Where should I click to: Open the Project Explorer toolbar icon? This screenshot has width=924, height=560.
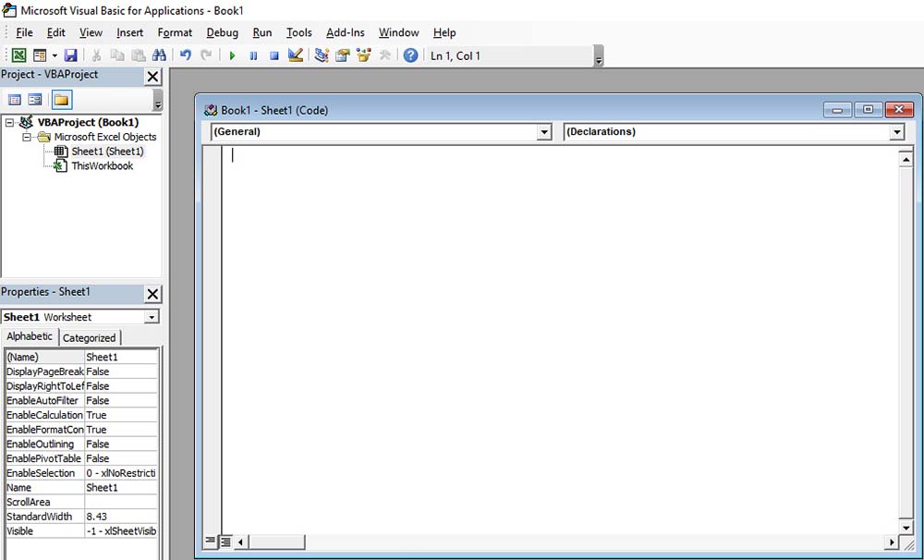pos(322,55)
